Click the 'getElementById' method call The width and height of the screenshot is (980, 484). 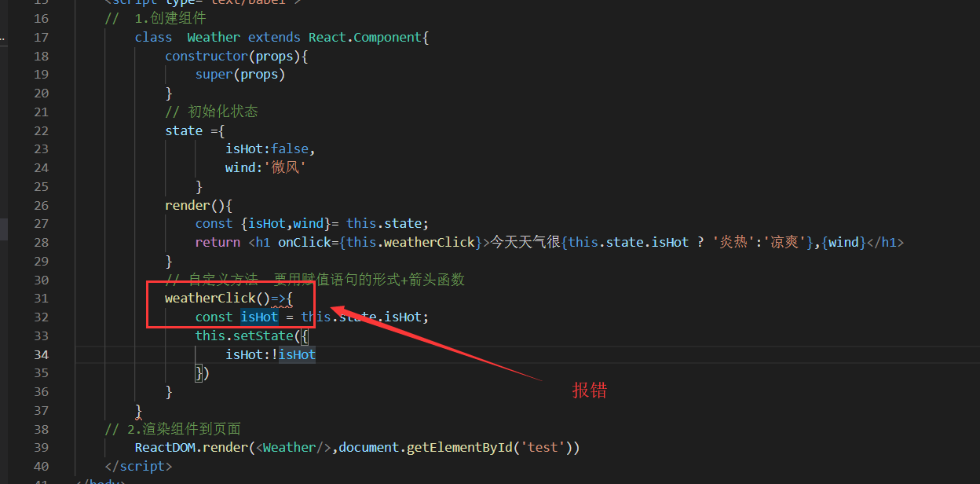[459, 447]
